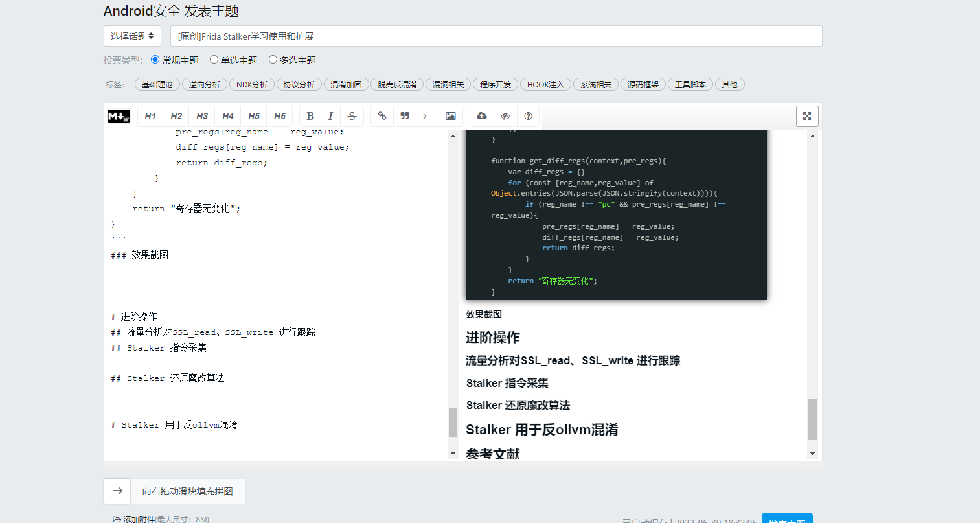
Task: Open the 选择话题 dropdown
Action: pyautogui.click(x=132, y=36)
